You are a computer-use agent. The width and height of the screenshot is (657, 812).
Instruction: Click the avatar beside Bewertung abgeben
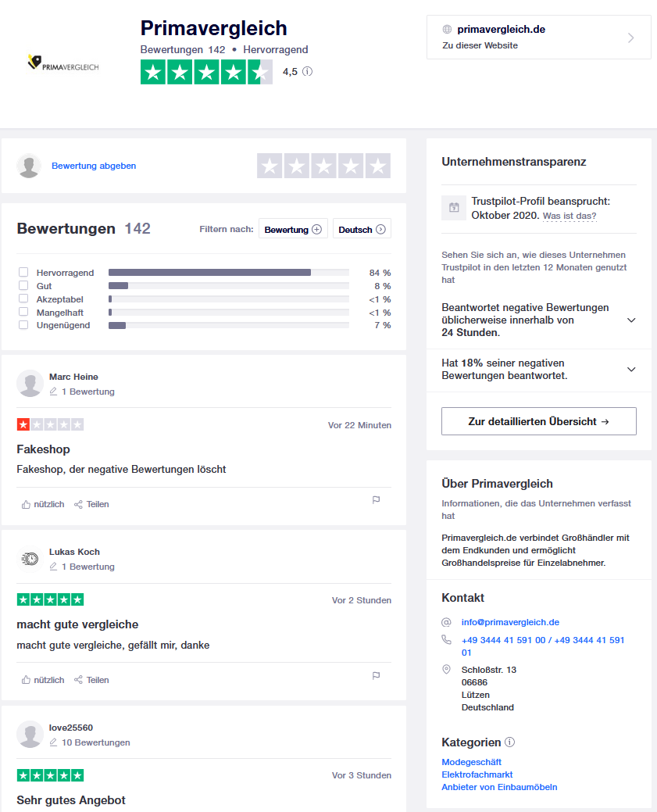pyautogui.click(x=29, y=166)
